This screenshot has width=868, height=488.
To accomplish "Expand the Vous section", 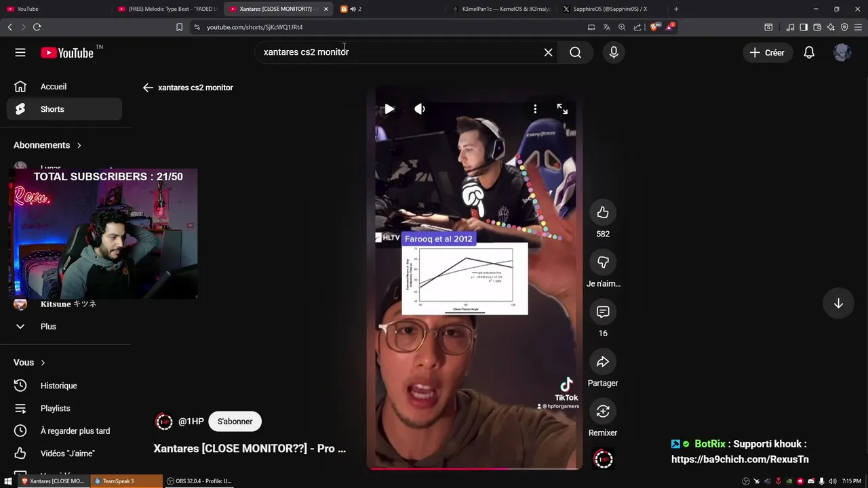I will [30, 363].
